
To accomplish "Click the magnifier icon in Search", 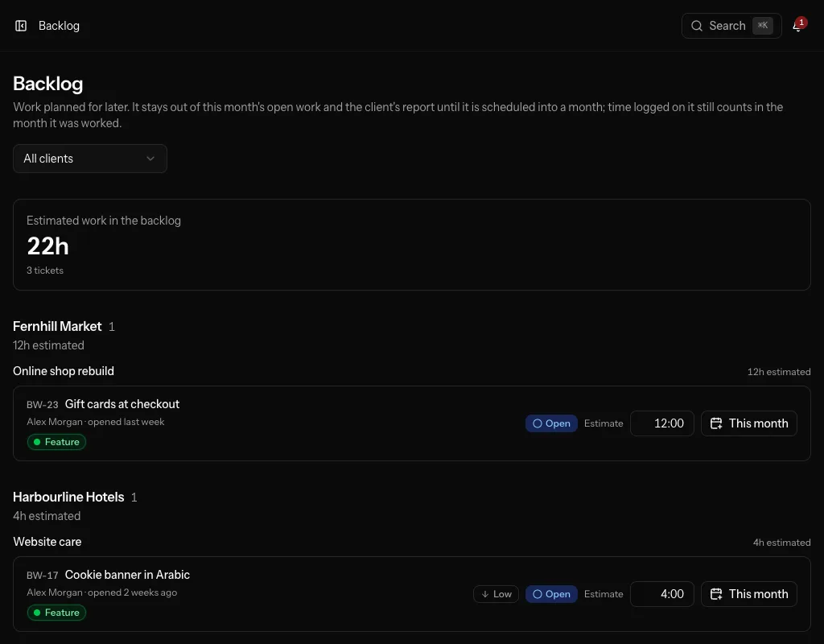I will [x=697, y=26].
